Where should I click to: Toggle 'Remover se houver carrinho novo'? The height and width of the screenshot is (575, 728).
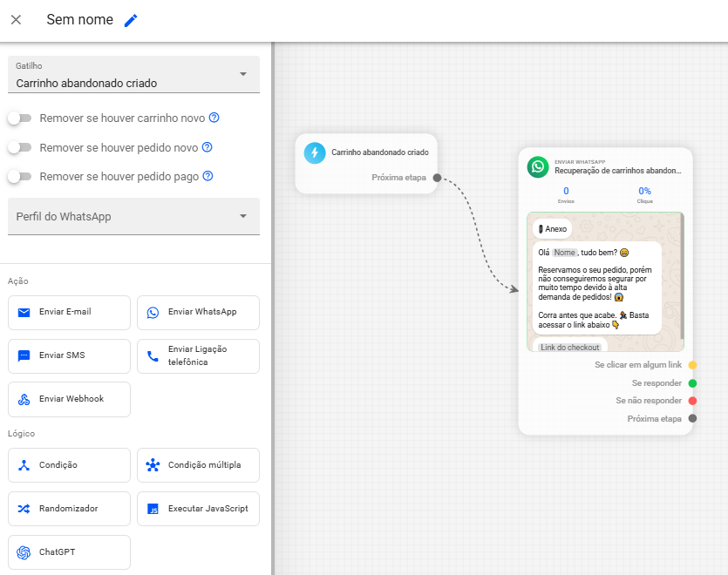(x=18, y=118)
